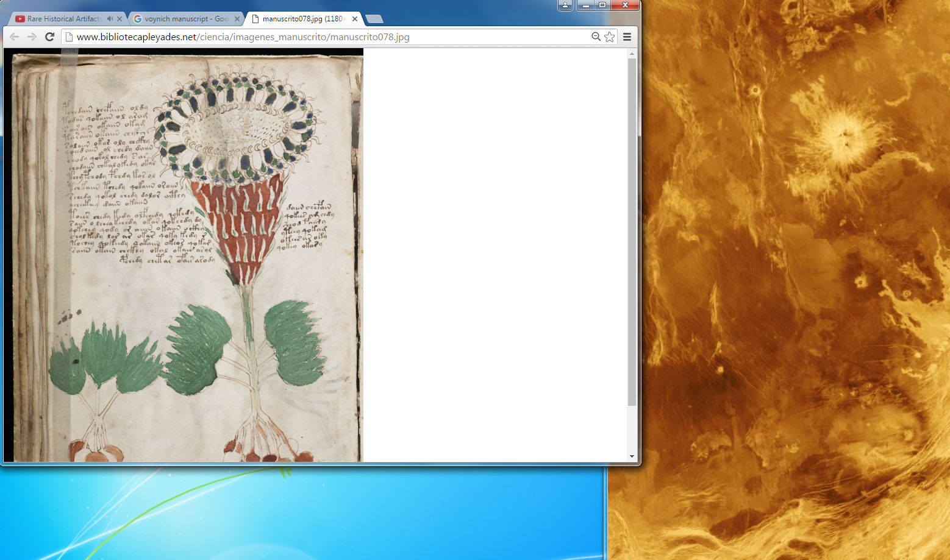Switch to Rare Historical Artifact tab
The width and height of the screenshot is (950, 560).
(x=63, y=19)
